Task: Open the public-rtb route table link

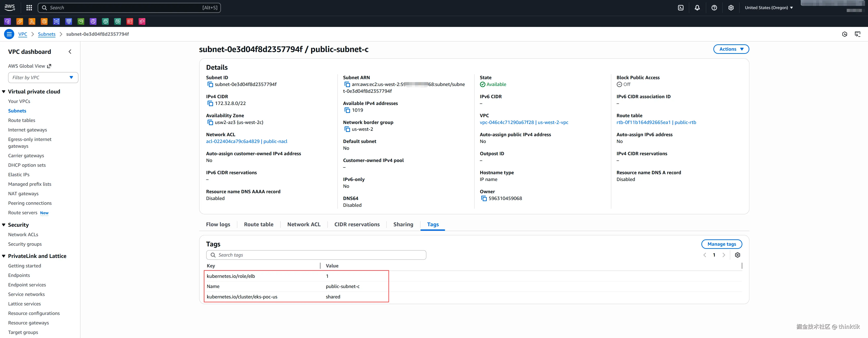Action: point(656,123)
